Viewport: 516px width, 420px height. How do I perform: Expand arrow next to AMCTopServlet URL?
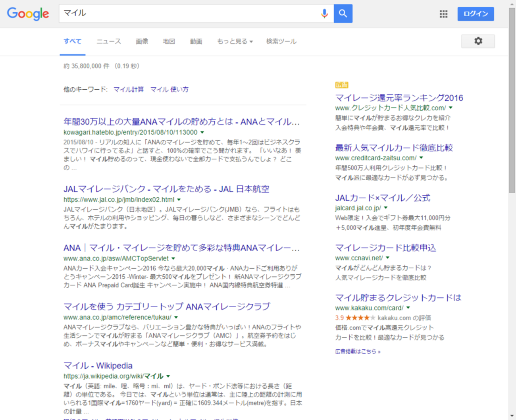click(x=173, y=258)
